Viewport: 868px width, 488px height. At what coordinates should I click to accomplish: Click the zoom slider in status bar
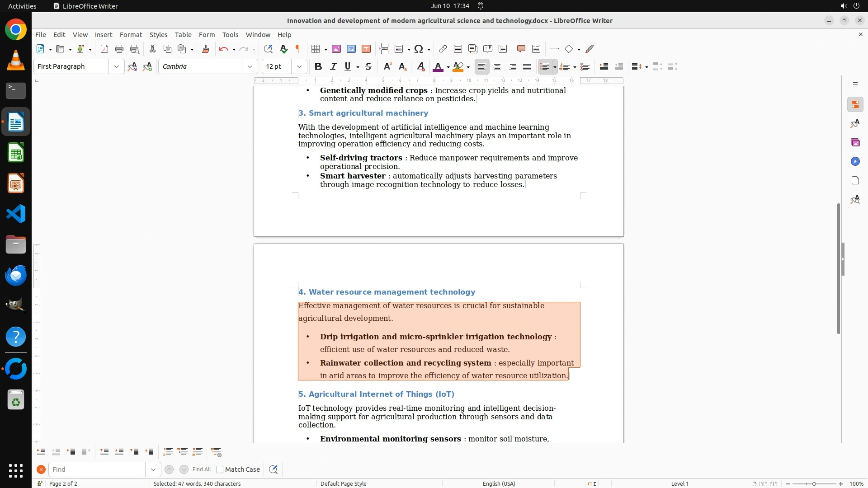click(x=814, y=483)
